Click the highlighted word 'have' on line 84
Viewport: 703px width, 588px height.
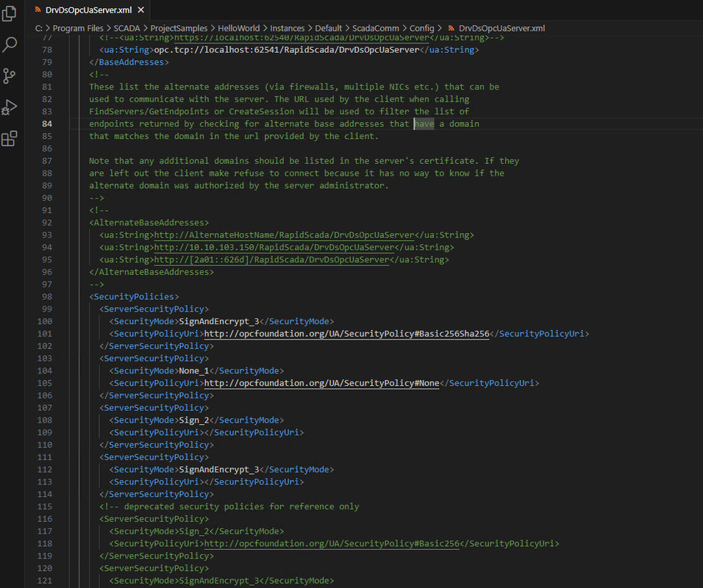point(424,123)
